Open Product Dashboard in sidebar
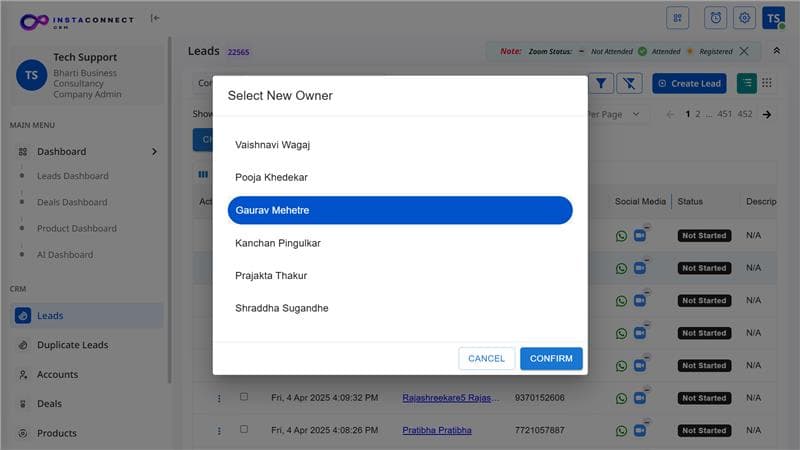This screenshot has height=450, width=800. coord(77,229)
